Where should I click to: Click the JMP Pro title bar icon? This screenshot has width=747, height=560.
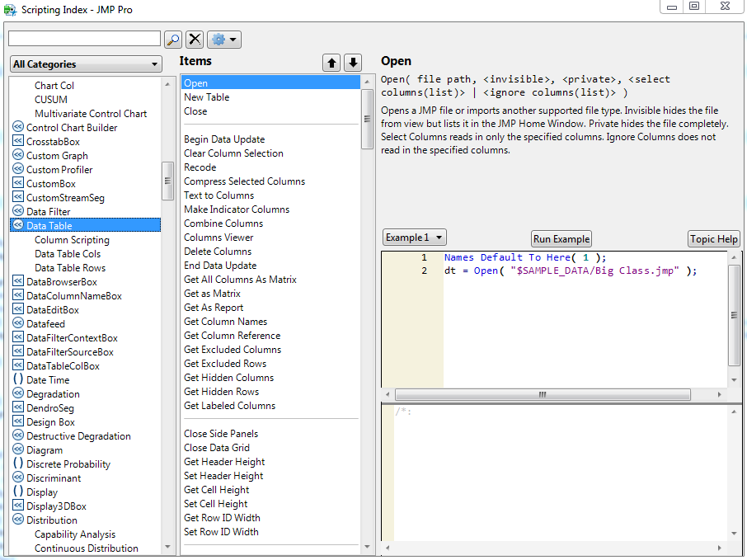[x=10, y=10]
